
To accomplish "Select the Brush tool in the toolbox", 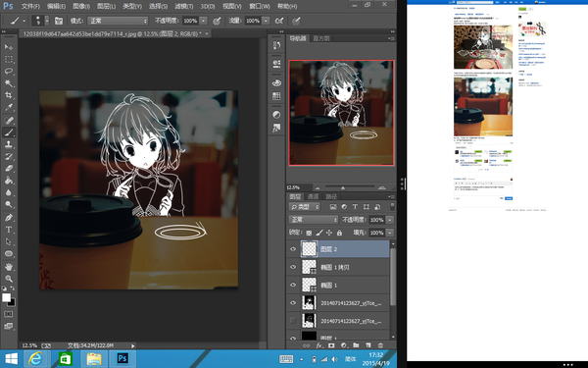I will [8, 132].
